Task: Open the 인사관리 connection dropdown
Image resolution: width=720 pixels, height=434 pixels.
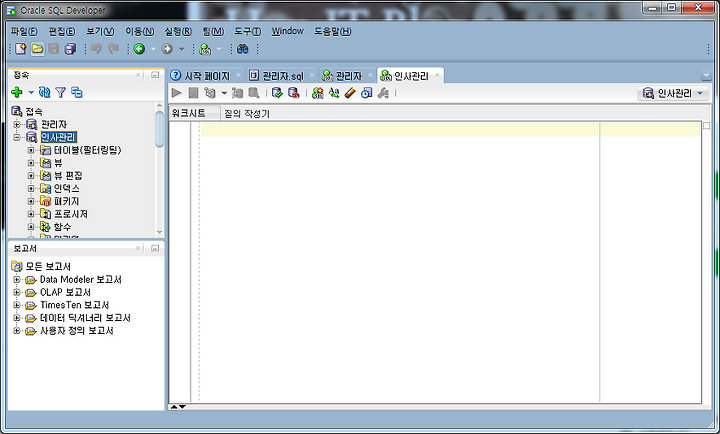Action: [x=673, y=93]
